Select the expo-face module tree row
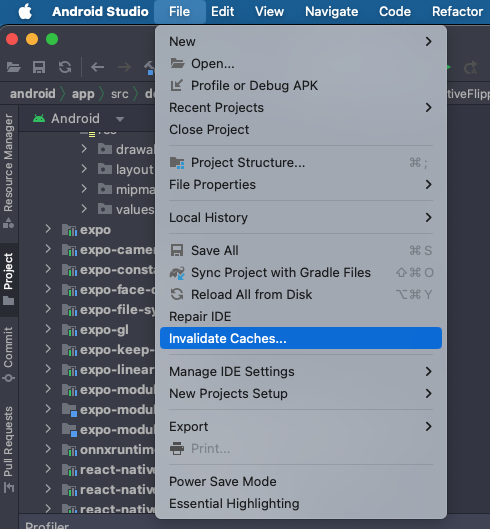The height and width of the screenshot is (529, 490). point(87,289)
